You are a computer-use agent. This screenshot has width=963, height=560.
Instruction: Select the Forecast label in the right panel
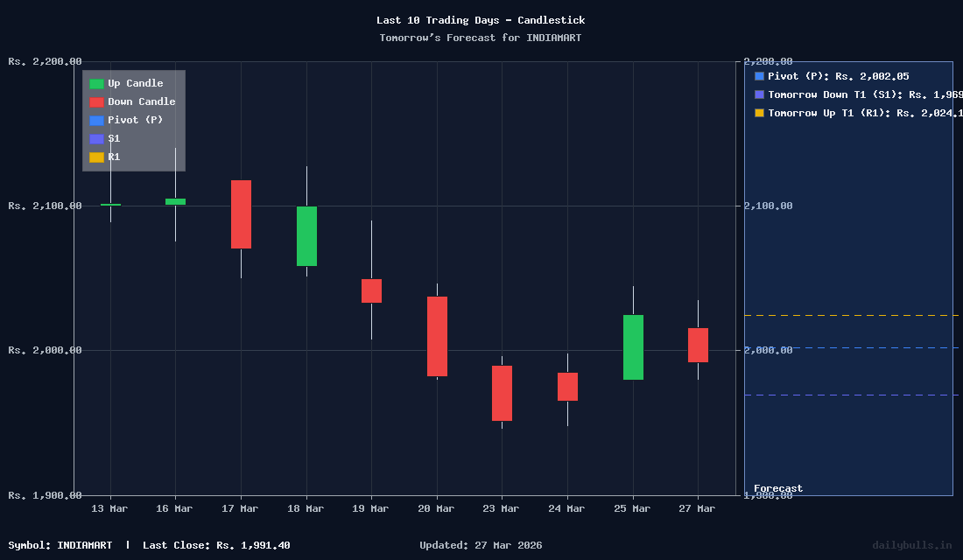[777, 488]
